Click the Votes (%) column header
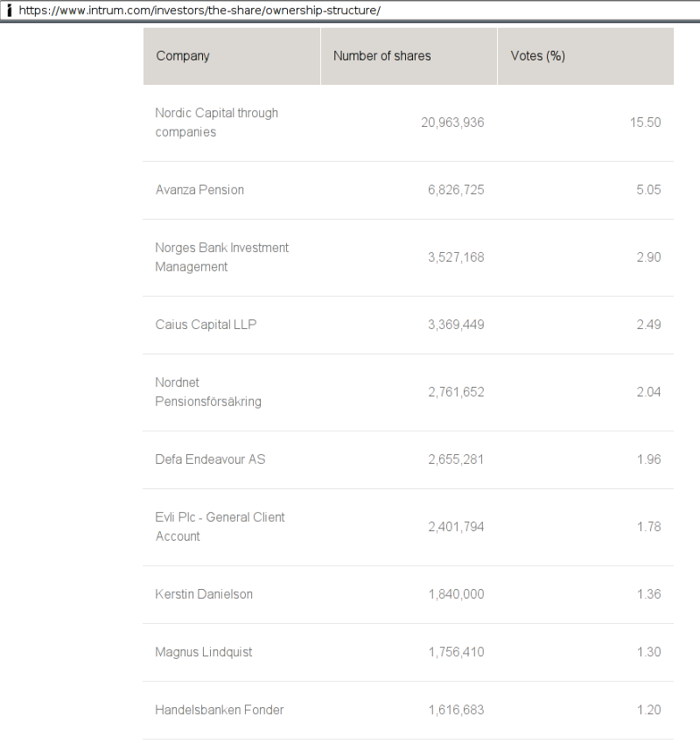 pyautogui.click(x=537, y=56)
